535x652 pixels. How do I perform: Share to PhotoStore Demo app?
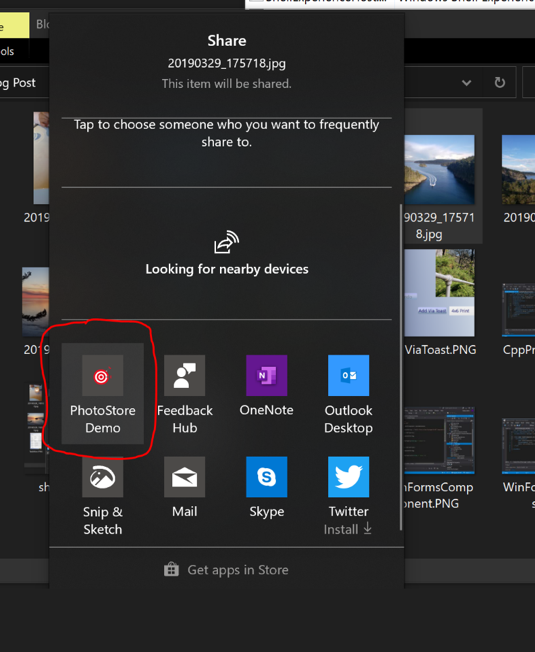click(x=102, y=393)
